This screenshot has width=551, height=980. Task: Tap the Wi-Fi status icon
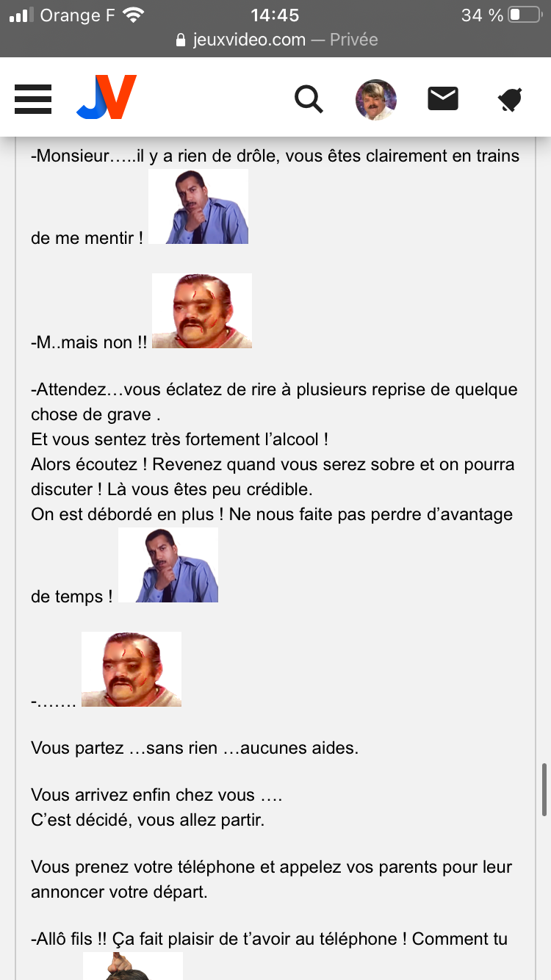click(x=134, y=15)
